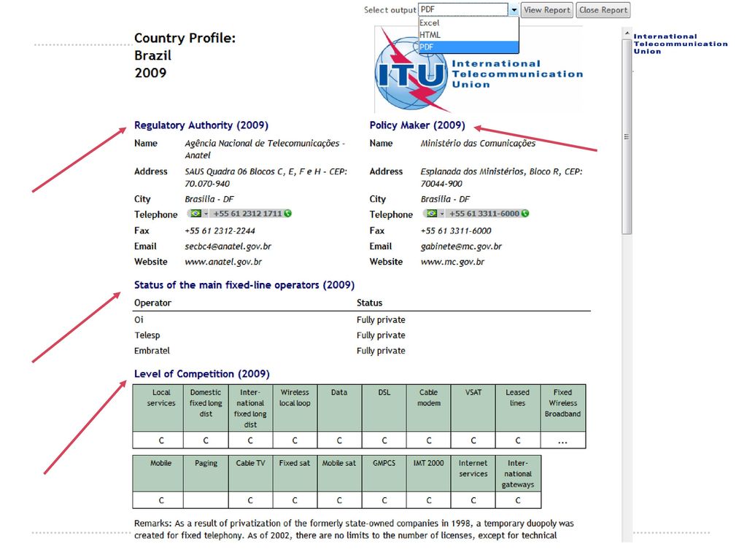747x560 pixels.
Task: Click email secbc4@anatel.gov.br
Action: coord(228,246)
